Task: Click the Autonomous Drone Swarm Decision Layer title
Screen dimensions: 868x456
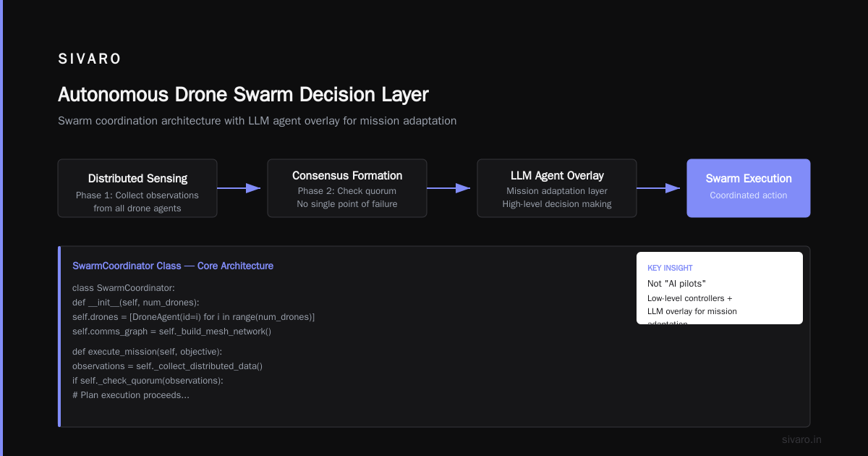Action: coord(243,95)
